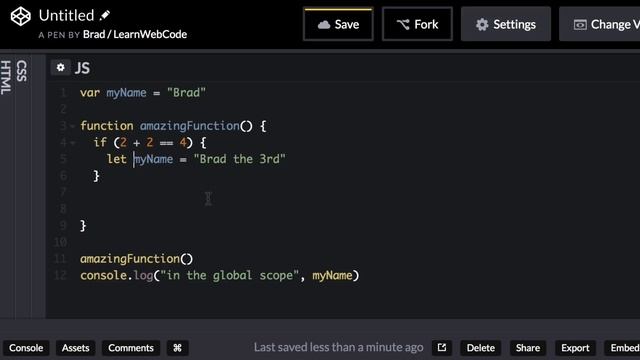Image resolution: width=640 pixels, height=360 pixels.
Task: Open keyboard shortcuts command icon
Action: 177,348
